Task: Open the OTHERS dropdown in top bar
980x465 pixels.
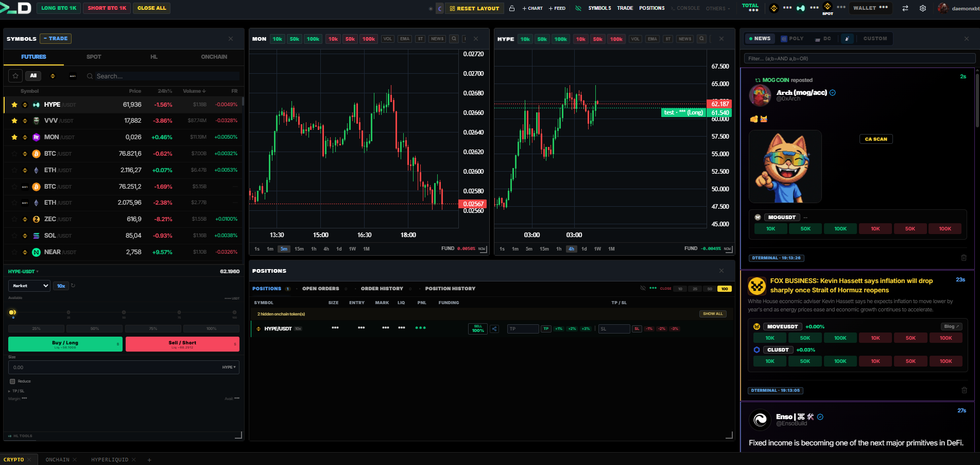Action: (717, 8)
